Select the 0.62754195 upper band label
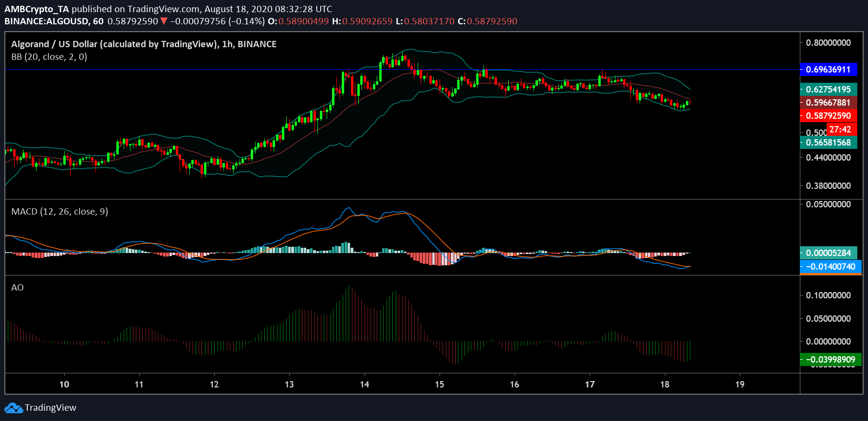Image resolution: width=868 pixels, height=421 pixels. (829, 90)
